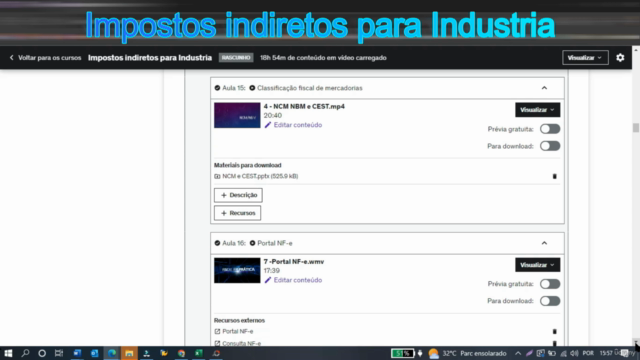
Task: Click the checkmark icon beside Aula 16
Action: [217, 243]
